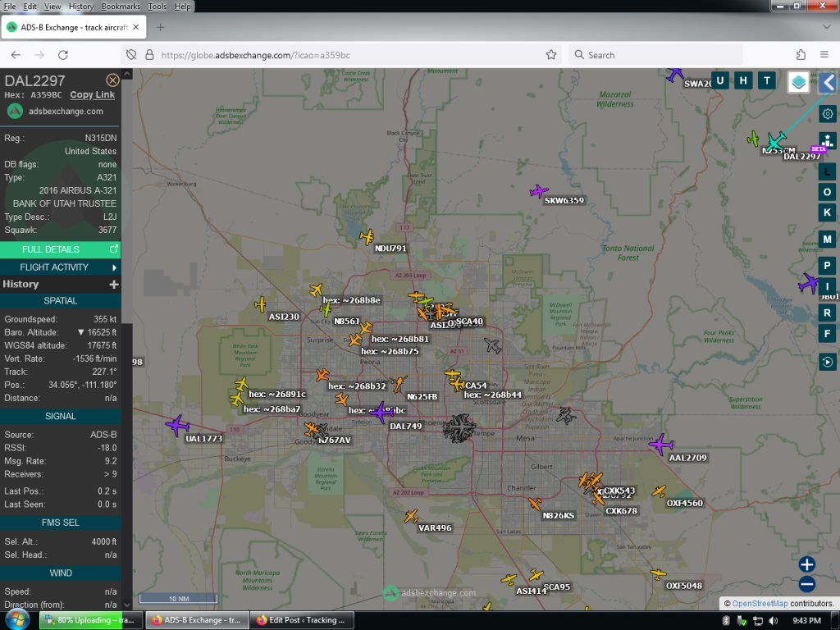Screen dimensions: 840x630
Task: Select the OXF4560 aircraft icon
Action: coord(659,491)
